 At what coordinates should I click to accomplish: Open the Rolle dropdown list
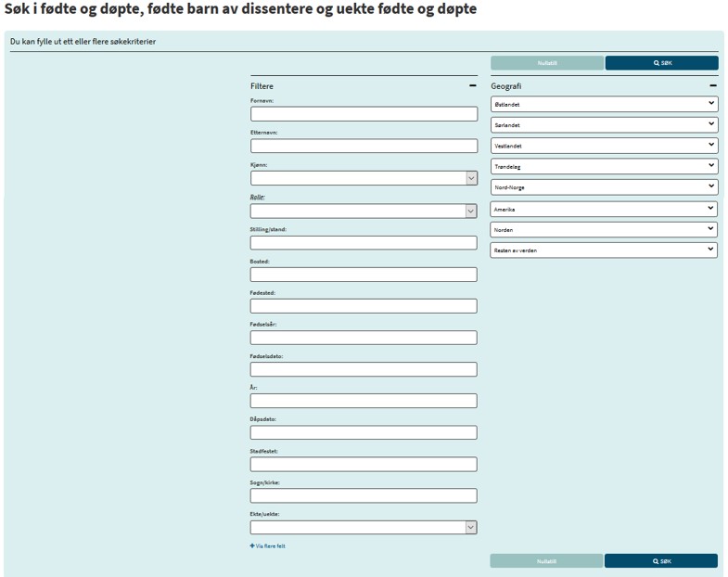[364, 211]
